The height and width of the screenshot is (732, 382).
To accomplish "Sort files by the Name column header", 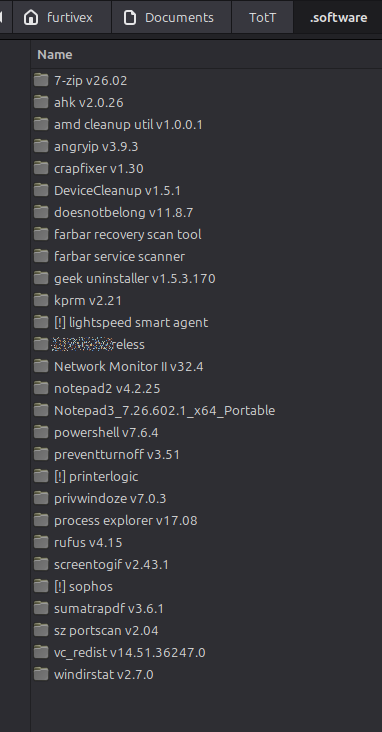I will 55,55.
